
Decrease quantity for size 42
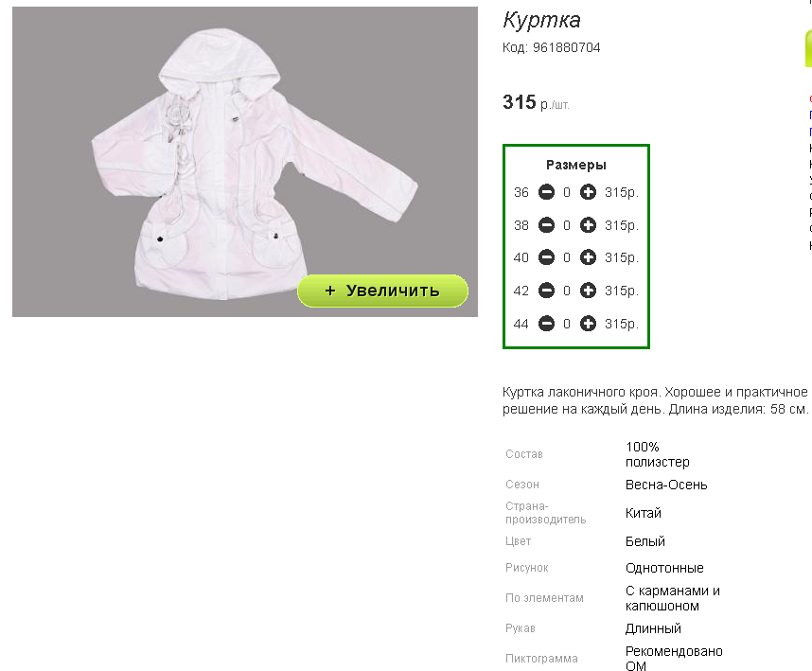pos(546,291)
